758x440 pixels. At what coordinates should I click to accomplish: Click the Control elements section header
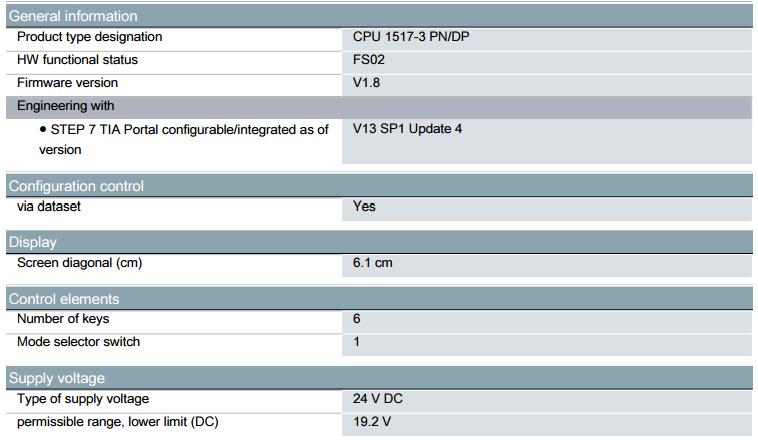64,299
